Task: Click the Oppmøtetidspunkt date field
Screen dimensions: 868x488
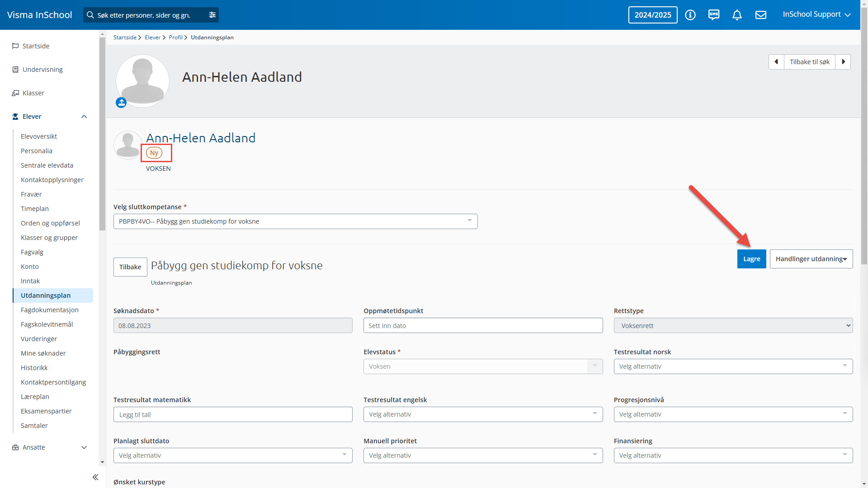Action: [x=483, y=325]
